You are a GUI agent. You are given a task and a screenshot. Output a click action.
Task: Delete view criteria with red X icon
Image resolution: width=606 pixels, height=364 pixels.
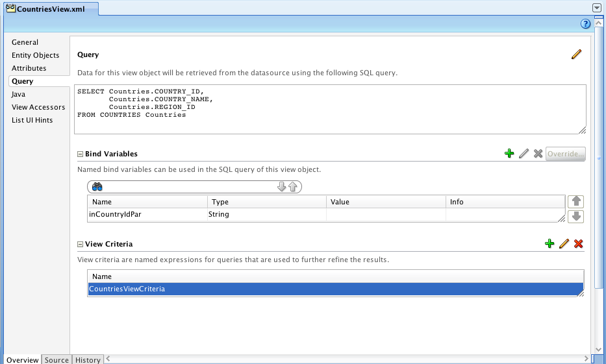tap(578, 243)
